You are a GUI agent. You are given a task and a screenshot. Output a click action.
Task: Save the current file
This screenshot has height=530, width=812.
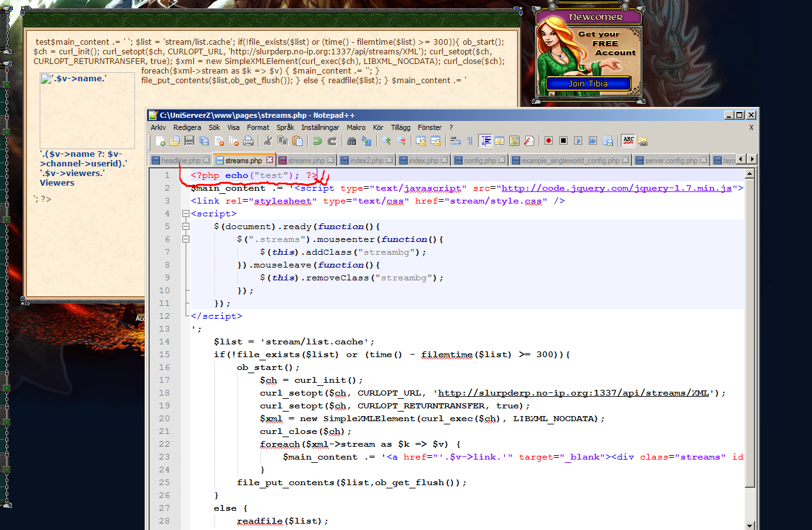[189, 141]
